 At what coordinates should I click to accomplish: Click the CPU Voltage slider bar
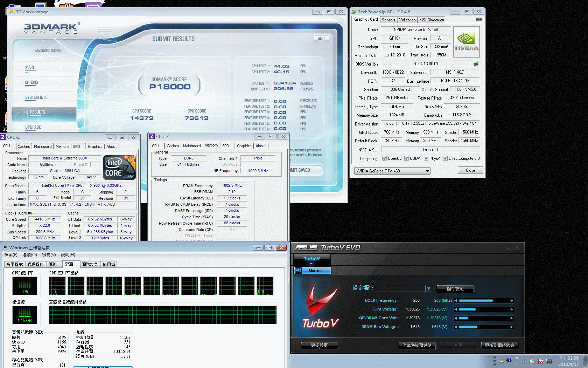(484, 309)
